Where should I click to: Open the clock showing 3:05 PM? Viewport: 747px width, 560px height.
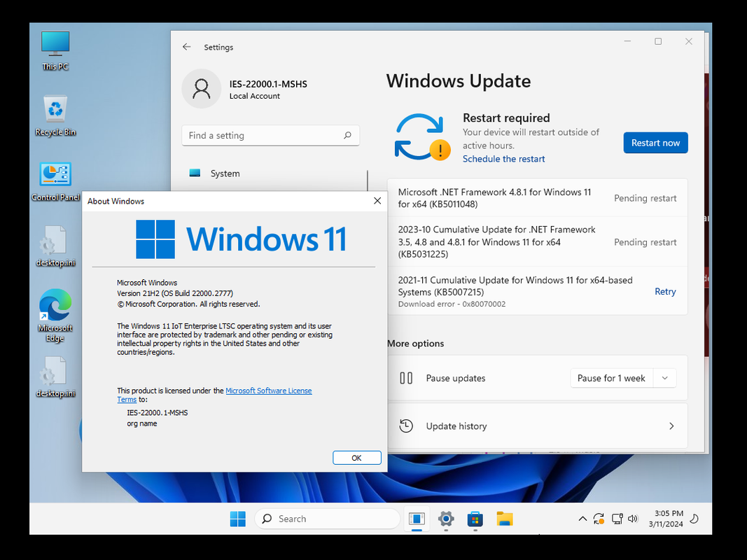coord(666,519)
